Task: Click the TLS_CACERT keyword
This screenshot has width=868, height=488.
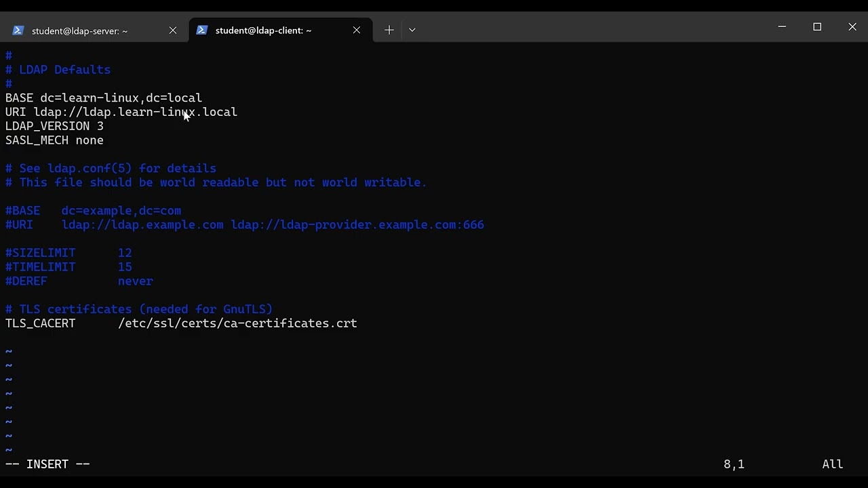Action: 41,323
